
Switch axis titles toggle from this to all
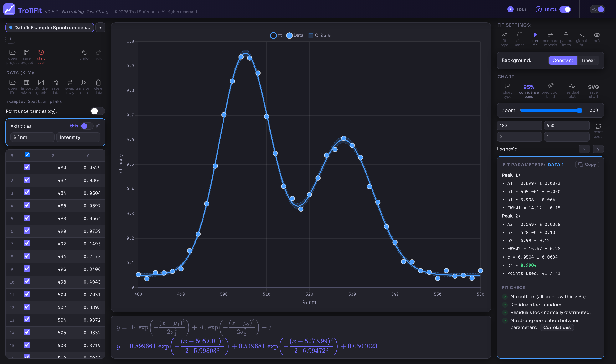pyautogui.click(x=87, y=126)
